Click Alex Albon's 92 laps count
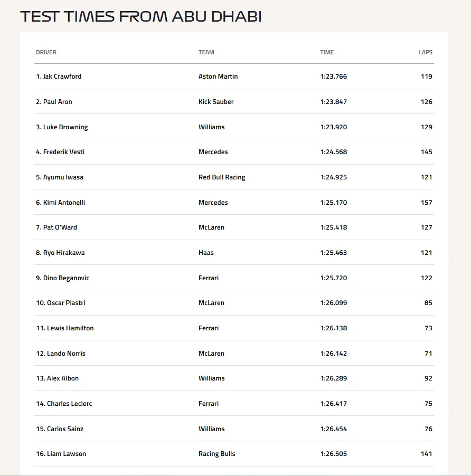The width and height of the screenshot is (471, 476). pyautogui.click(x=428, y=378)
